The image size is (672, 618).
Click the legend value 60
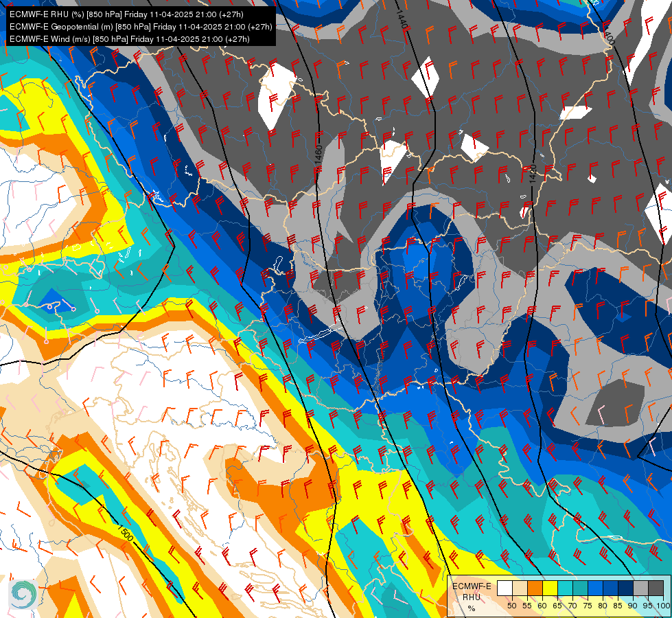(542, 606)
